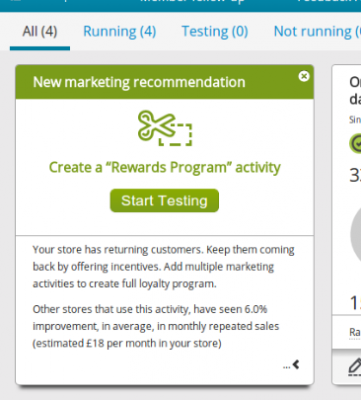Image resolution: width=361 pixels, height=400 pixels.
Task: Open the Create a "Rewards Program" activity link
Action: [x=165, y=167]
